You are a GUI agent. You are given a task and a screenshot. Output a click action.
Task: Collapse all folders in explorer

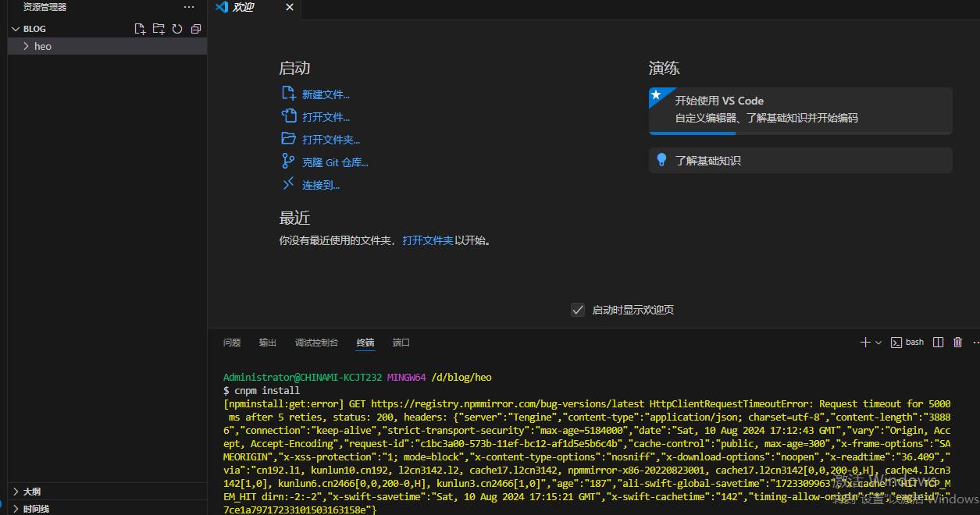196,29
